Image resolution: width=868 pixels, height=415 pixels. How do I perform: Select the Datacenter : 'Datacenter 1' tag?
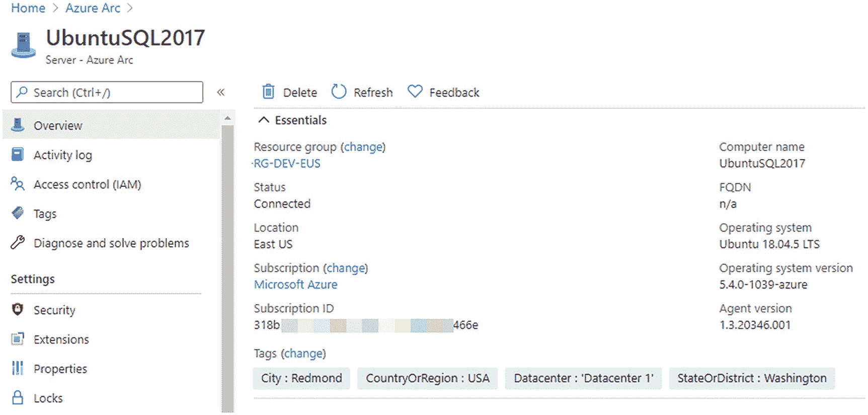pos(584,378)
